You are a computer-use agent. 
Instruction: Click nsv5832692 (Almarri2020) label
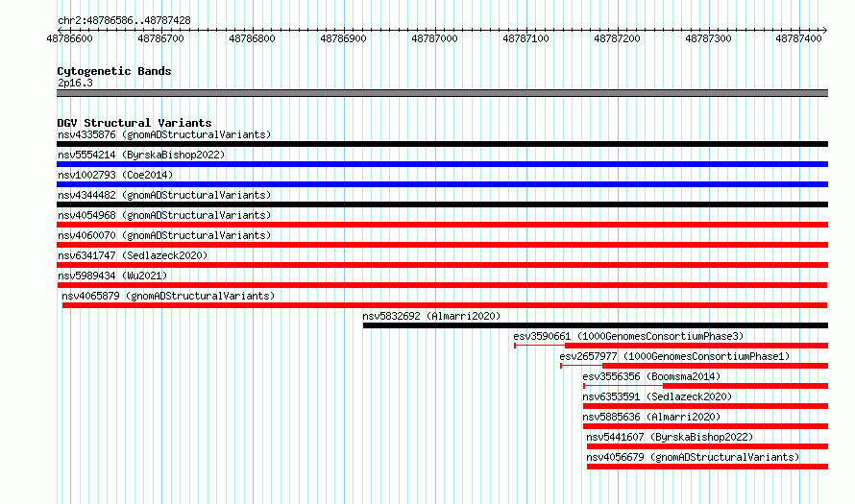point(431,316)
